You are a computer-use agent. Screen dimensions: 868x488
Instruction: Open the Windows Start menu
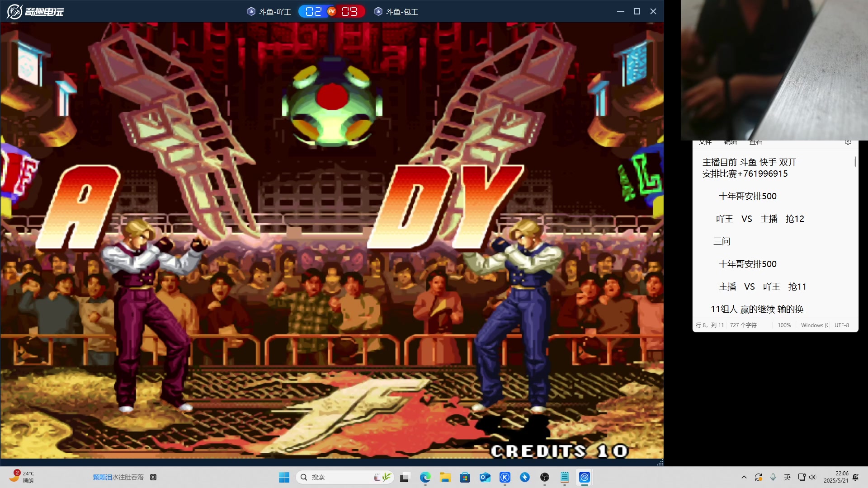point(284,477)
